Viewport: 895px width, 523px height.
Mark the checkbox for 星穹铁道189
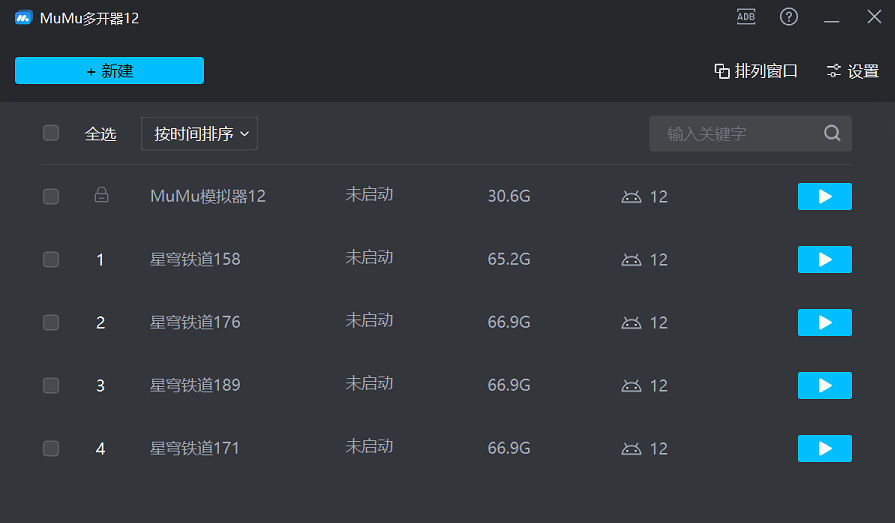click(x=51, y=385)
